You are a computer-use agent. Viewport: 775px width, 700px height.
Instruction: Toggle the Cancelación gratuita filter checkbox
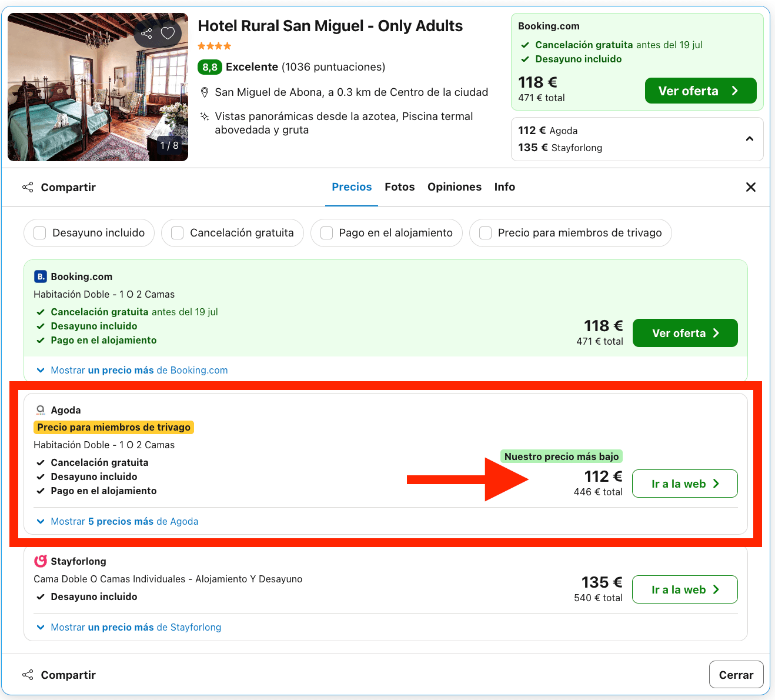[178, 233]
